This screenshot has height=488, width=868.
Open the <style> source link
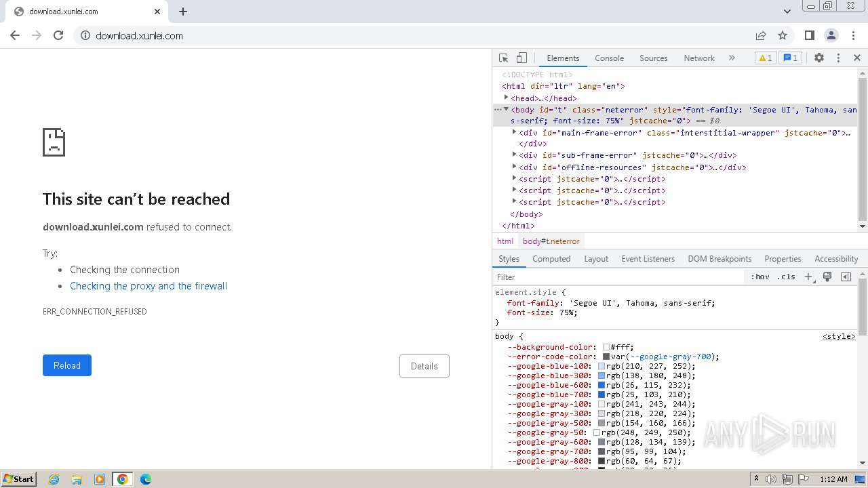coord(839,336)
